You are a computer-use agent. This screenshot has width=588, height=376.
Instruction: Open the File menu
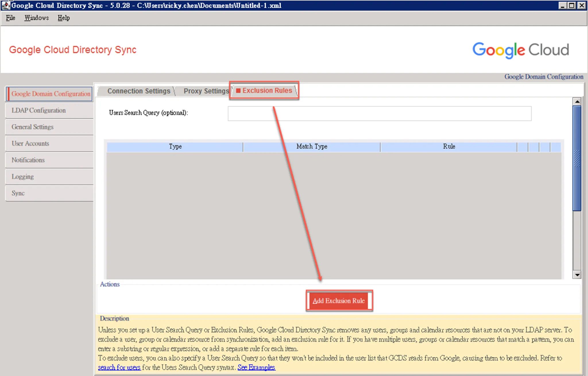point(10,18)
